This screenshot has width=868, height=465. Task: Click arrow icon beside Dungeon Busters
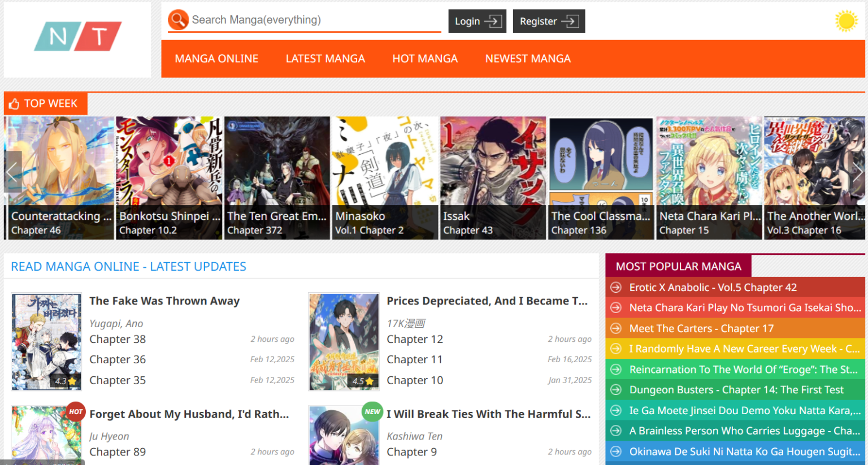(x=616, y=390)
